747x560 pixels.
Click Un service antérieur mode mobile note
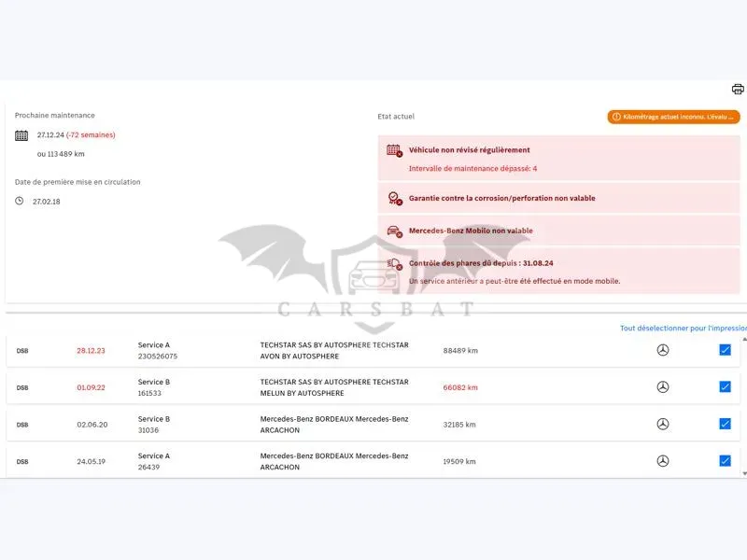pyautogui.click(x=514, y=282)
